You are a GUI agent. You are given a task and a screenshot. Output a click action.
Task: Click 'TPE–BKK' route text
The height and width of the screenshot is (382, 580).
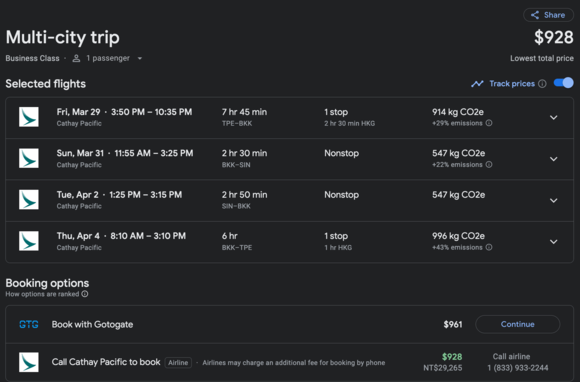[x=237, y=124]
